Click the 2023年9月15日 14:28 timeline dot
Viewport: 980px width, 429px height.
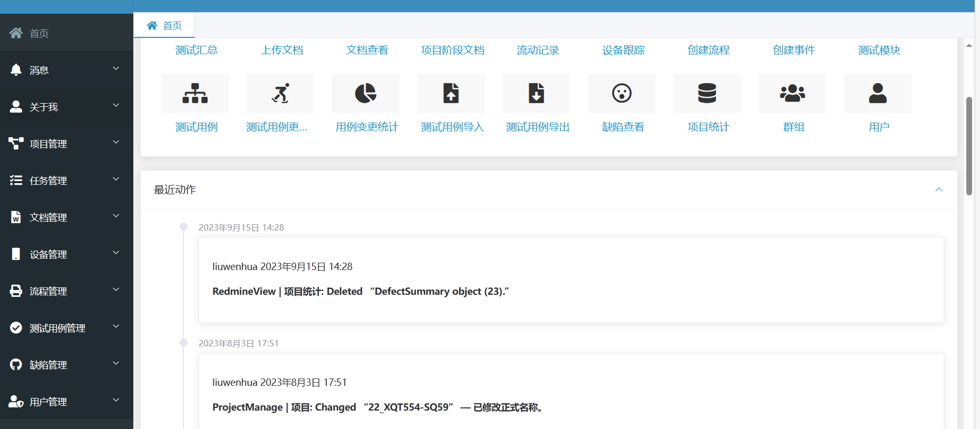(183, 226)
